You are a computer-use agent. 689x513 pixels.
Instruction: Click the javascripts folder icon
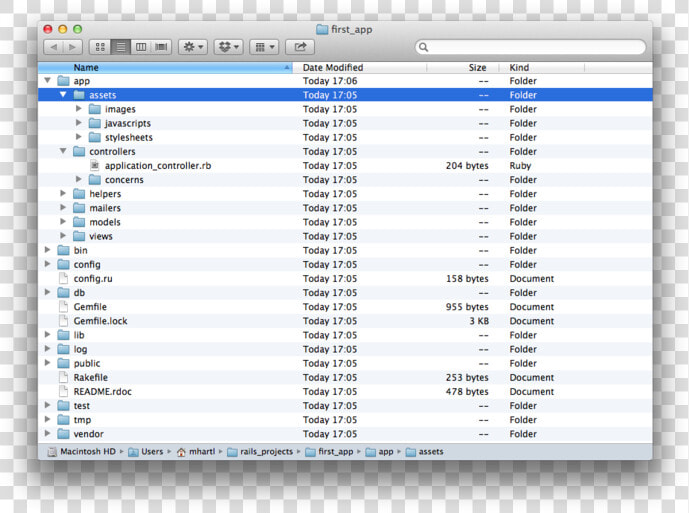pos(95,123)
